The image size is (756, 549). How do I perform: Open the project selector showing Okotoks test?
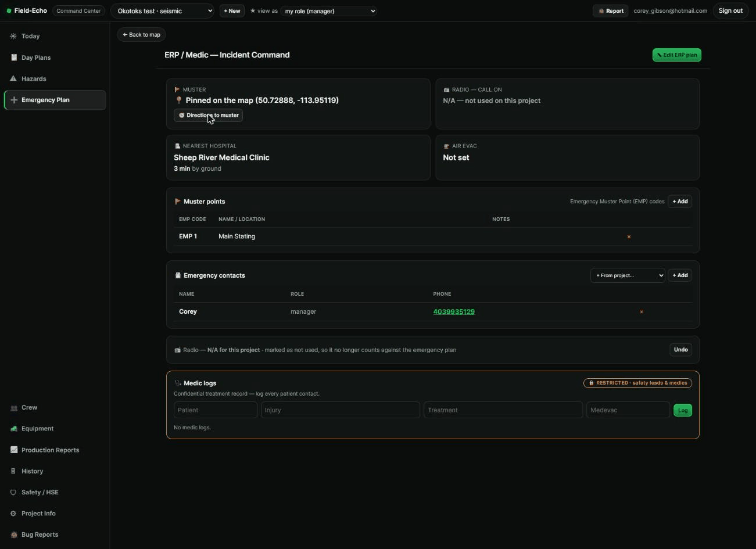[x=162, y=11]
